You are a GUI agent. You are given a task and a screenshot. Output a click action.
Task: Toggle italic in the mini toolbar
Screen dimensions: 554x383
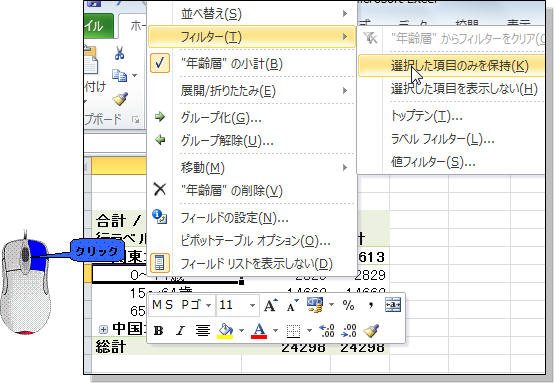click(x=181, y=331)
